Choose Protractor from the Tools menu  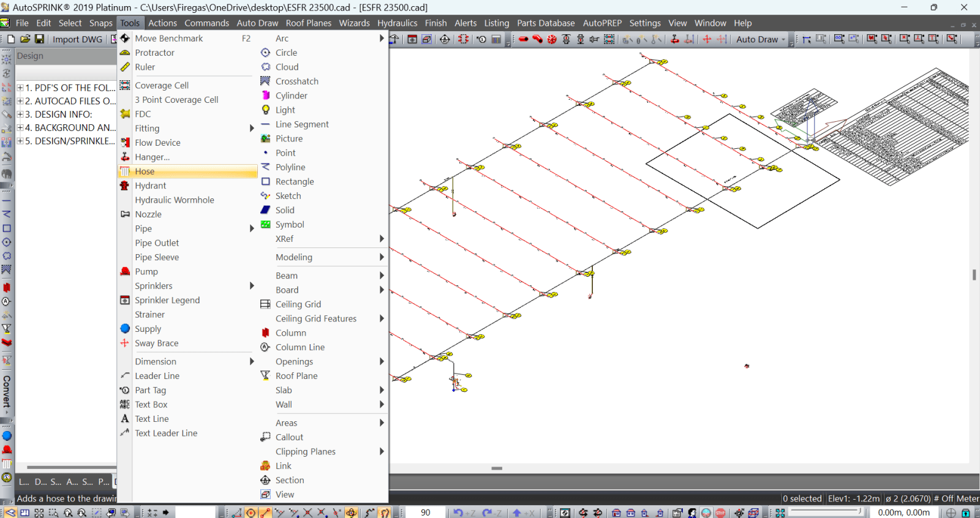tap(154, 53)
